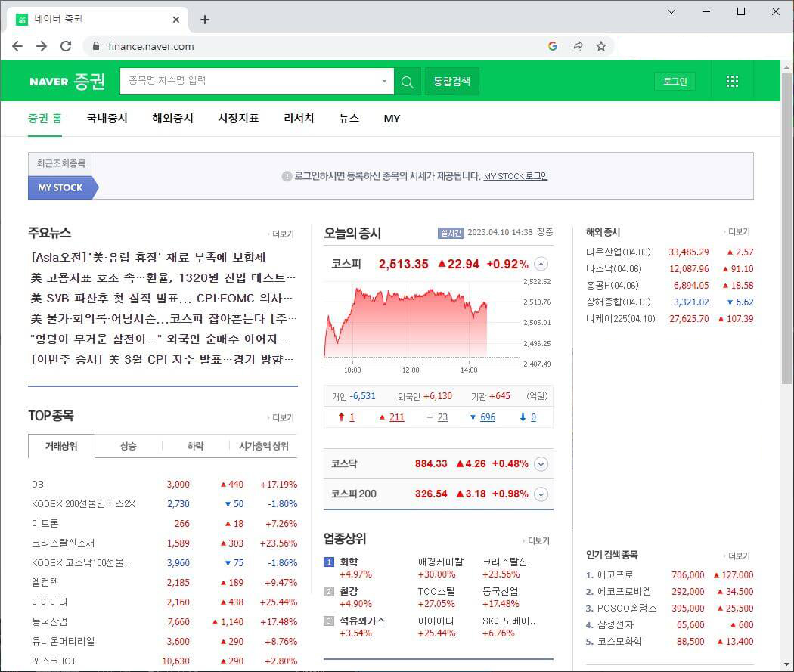Click the browser forward arrow

(42, 45)
